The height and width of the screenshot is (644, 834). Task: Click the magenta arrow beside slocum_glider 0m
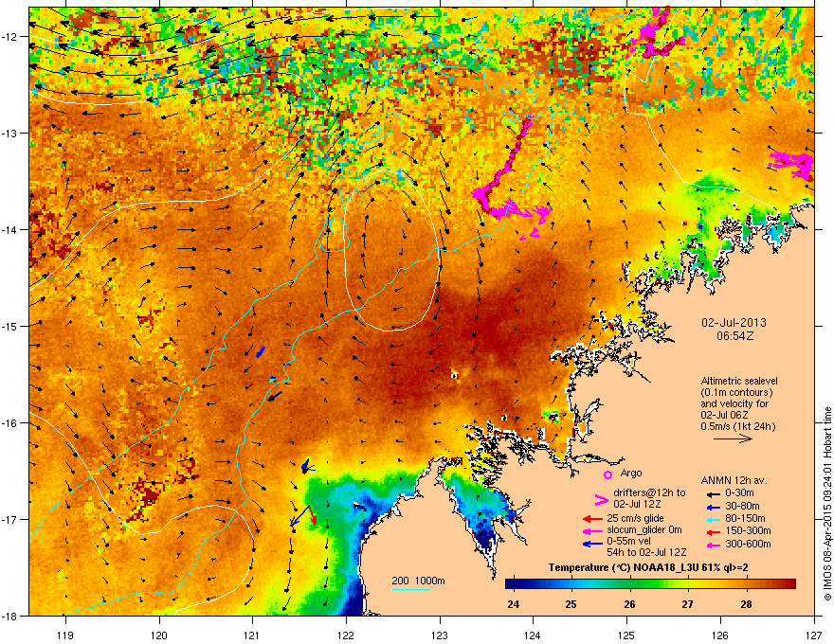click(x=592, y=530)
